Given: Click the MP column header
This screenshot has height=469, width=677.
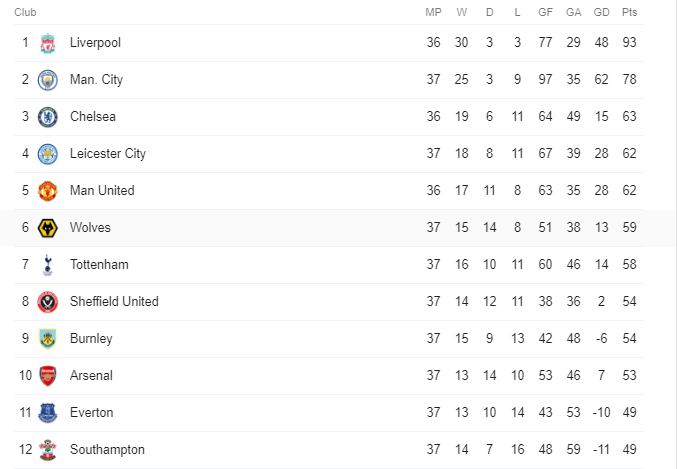Looking at the screenshot, I should (x=433, y=12).
